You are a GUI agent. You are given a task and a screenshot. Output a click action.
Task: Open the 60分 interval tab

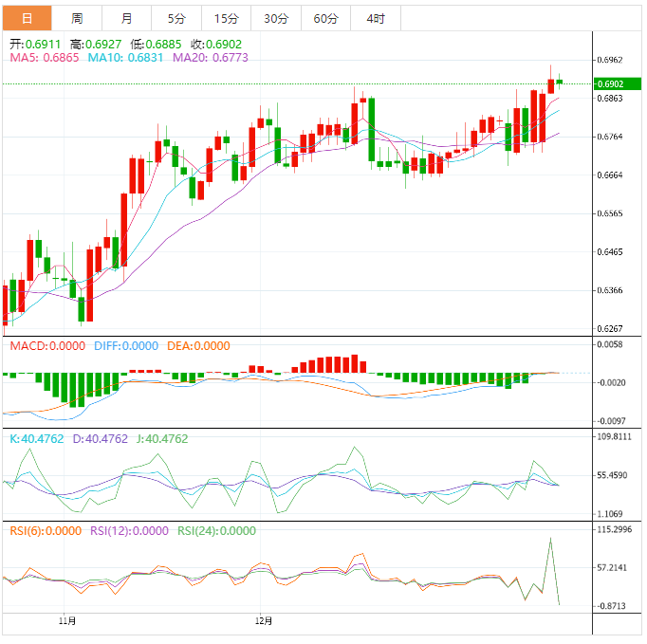pyautogui.click(x=325, y=19)
